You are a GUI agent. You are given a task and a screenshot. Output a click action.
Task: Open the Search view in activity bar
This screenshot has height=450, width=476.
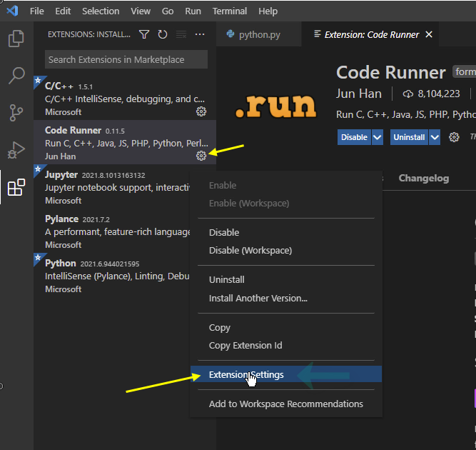point(16,75)
